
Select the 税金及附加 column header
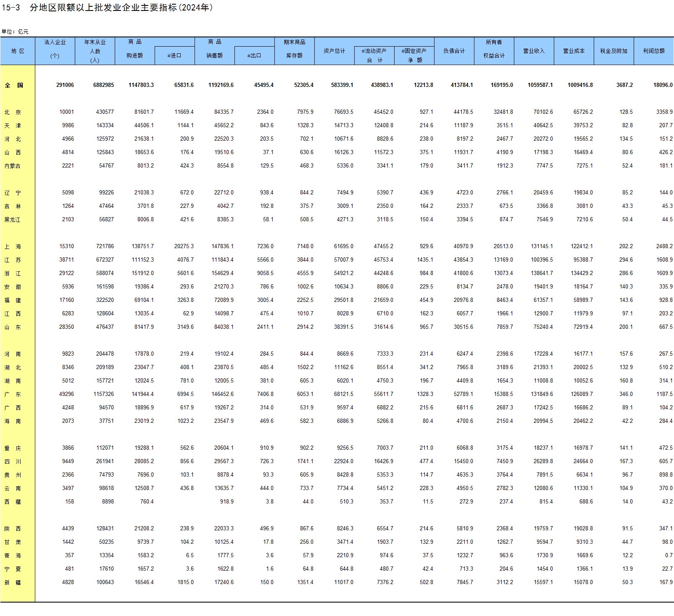click(x=613, y=51)
